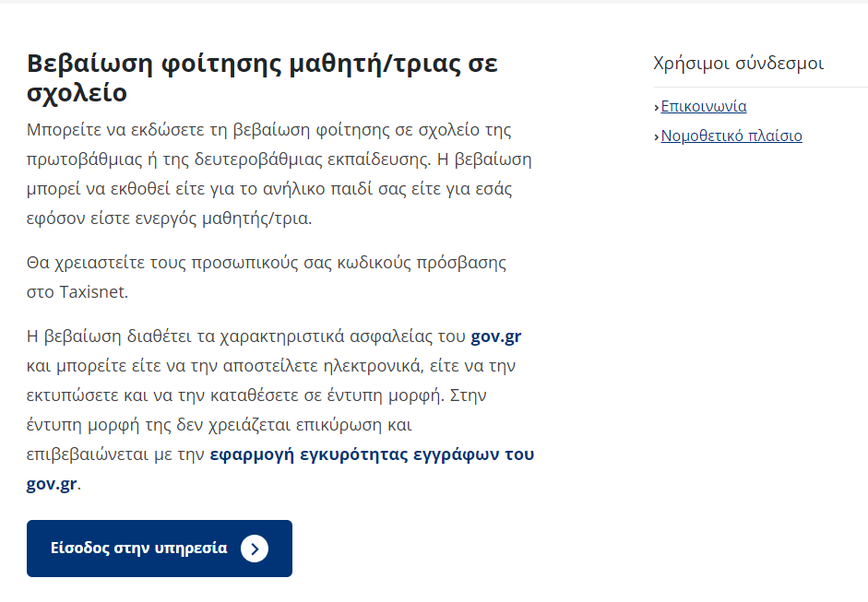Click the gov.gr text ending the last paragraph

tap(52, 484)
